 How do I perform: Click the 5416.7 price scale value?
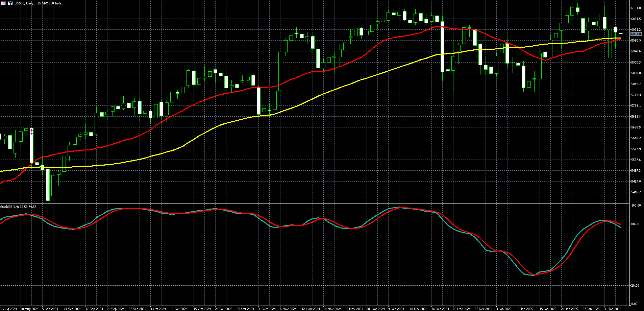pos(636,192)
